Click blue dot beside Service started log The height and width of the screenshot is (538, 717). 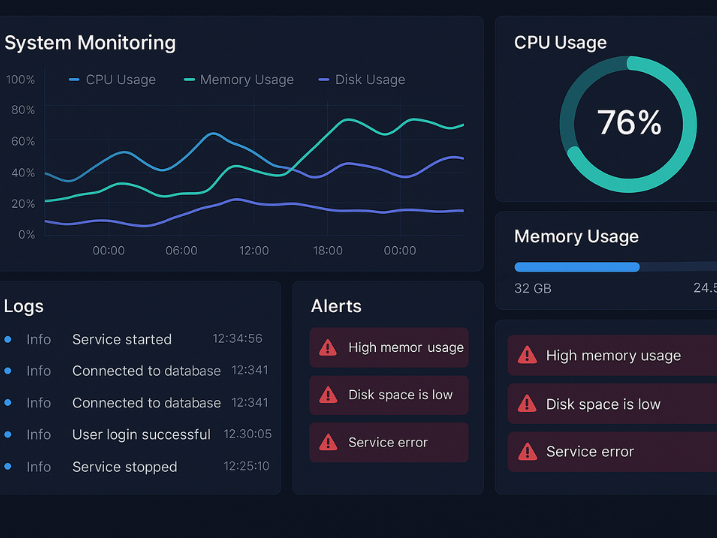point(8,339)
